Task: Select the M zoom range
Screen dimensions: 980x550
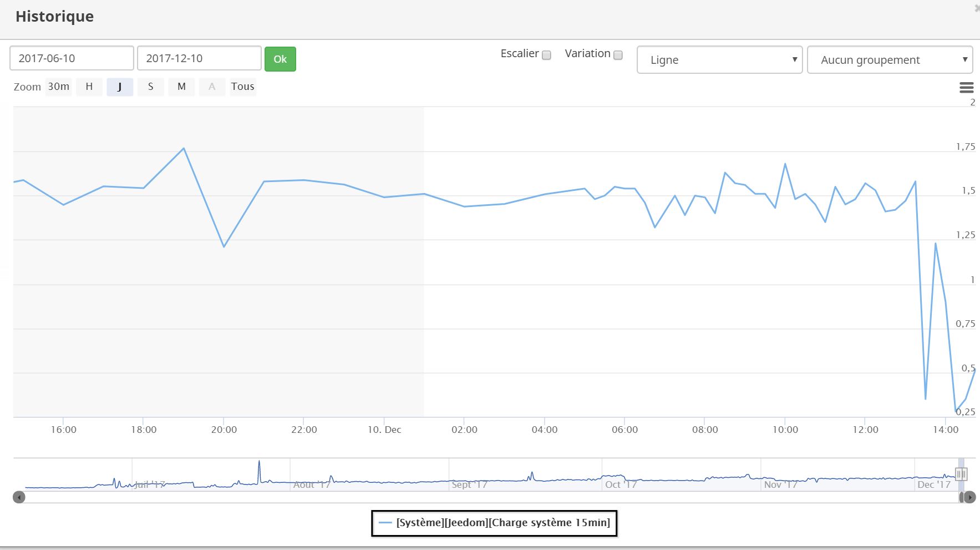Action: (x=181, y=87)
